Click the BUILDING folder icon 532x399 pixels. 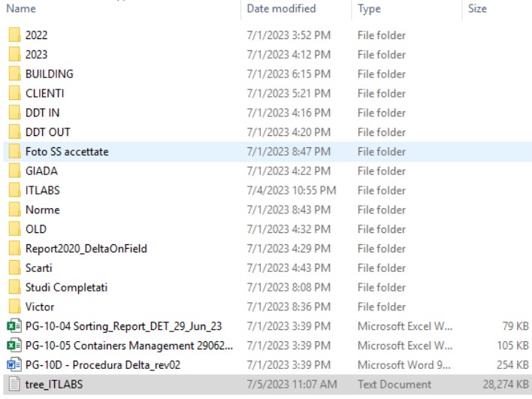14,74
